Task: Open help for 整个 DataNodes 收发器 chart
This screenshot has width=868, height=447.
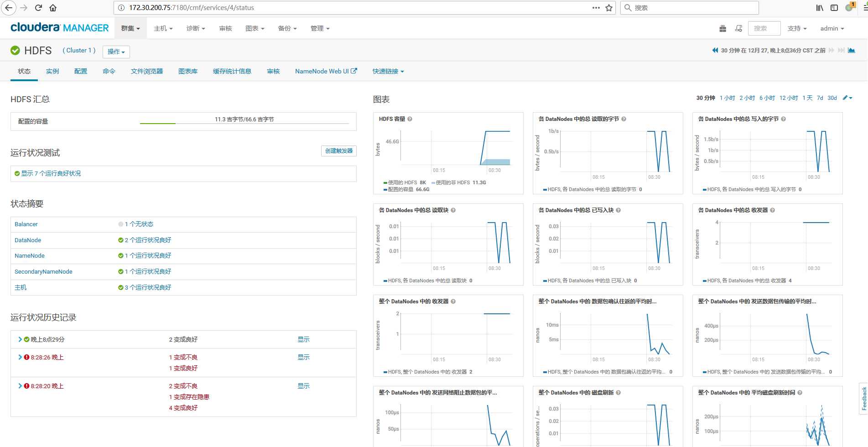Action: 453,301
